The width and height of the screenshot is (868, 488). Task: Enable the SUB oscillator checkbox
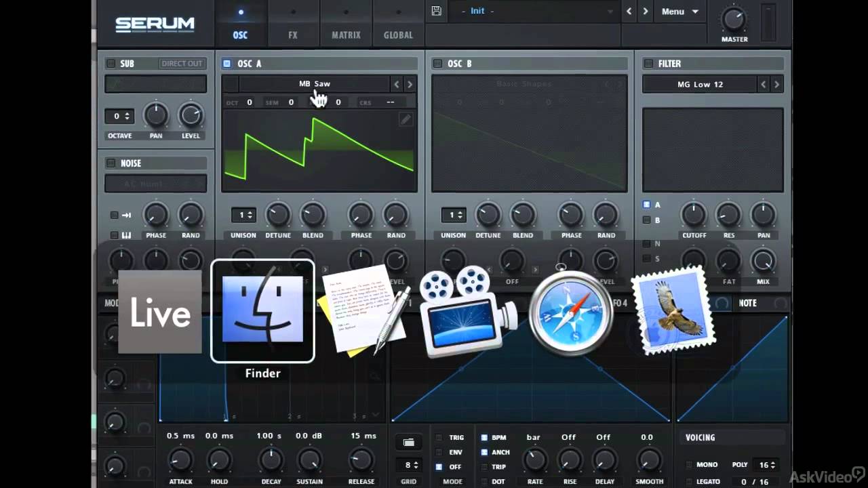point(111,63)
